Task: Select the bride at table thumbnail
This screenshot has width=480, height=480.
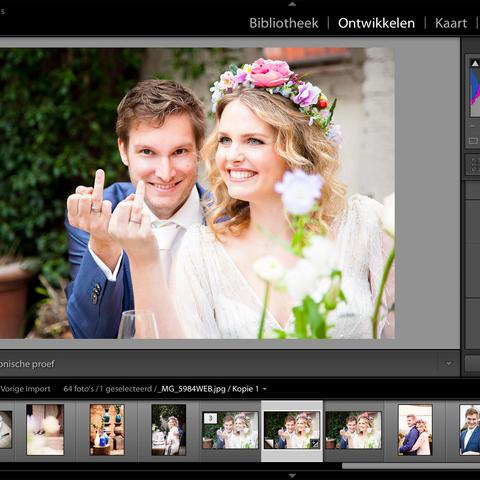Action: 169,430
